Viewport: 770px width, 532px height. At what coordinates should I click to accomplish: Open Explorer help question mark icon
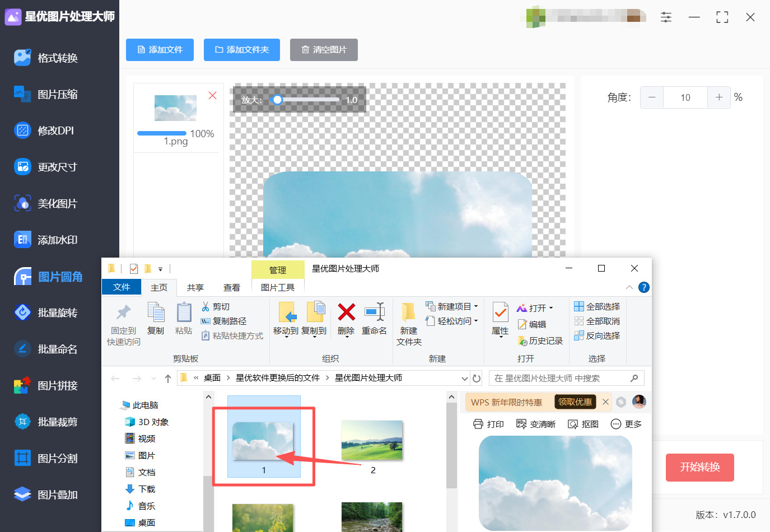coord(644,287)
